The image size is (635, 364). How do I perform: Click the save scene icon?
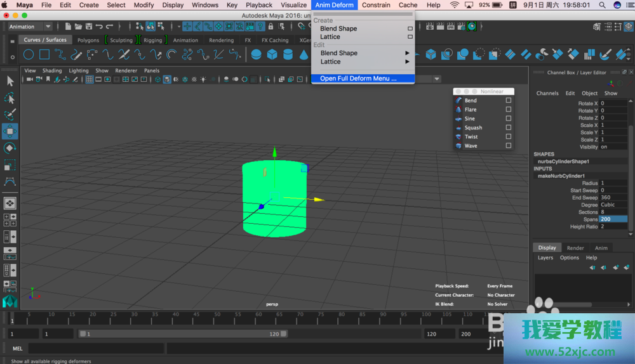[89, 27]
